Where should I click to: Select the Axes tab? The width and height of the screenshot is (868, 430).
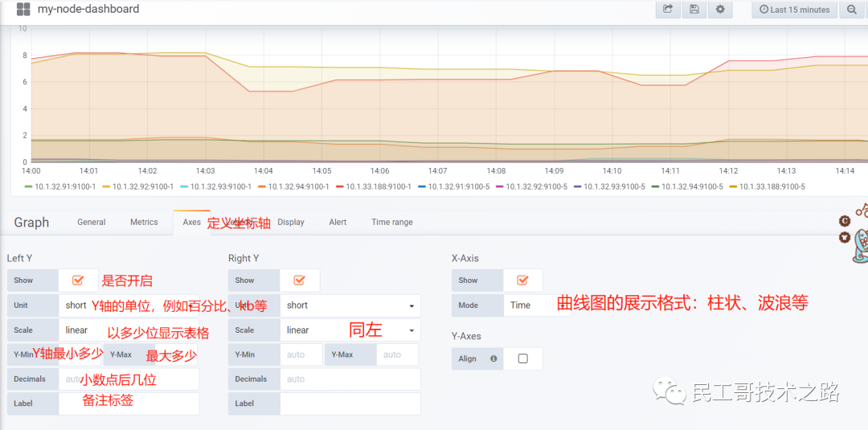[x=191, y=222]
